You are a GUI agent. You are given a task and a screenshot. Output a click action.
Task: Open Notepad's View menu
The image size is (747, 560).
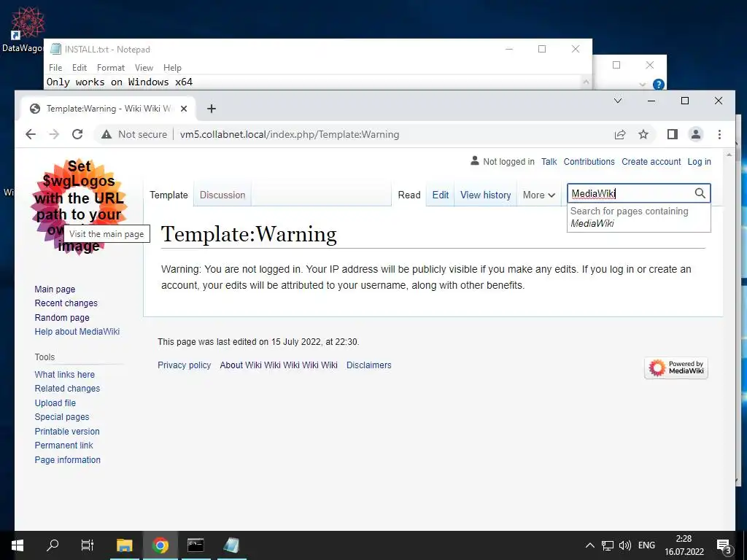coord(144,68)
